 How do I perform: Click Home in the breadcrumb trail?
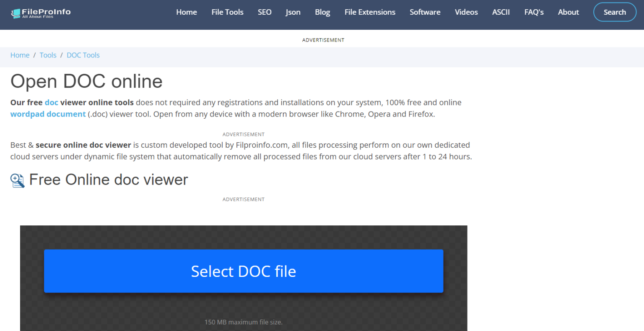coord(20,55)
